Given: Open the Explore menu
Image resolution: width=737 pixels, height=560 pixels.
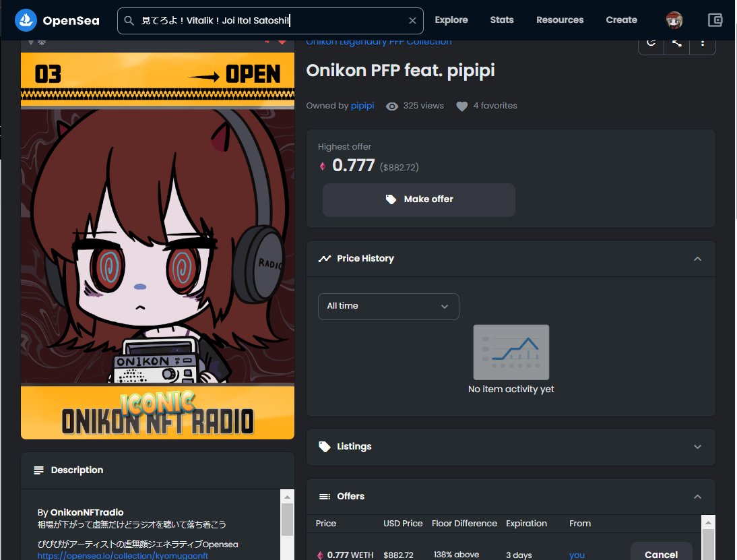Looking at the screenshot, I should (451, 20).
